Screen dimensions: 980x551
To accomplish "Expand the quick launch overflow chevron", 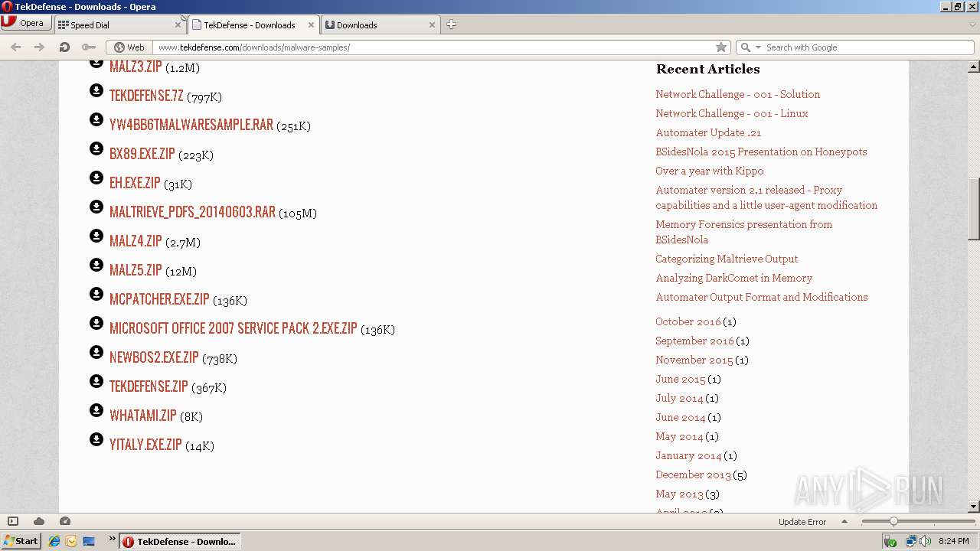I will [112, 539].
